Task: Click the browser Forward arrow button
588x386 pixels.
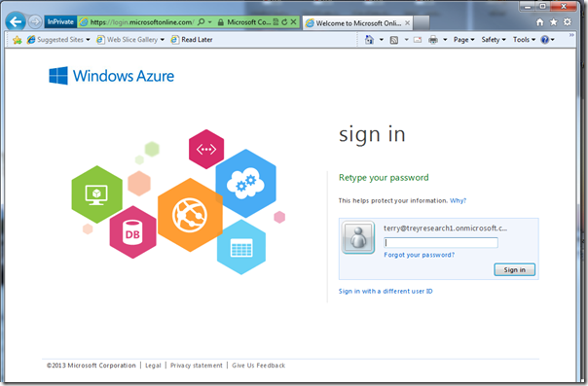Action: pyautogui.click(x=35, y=22)
